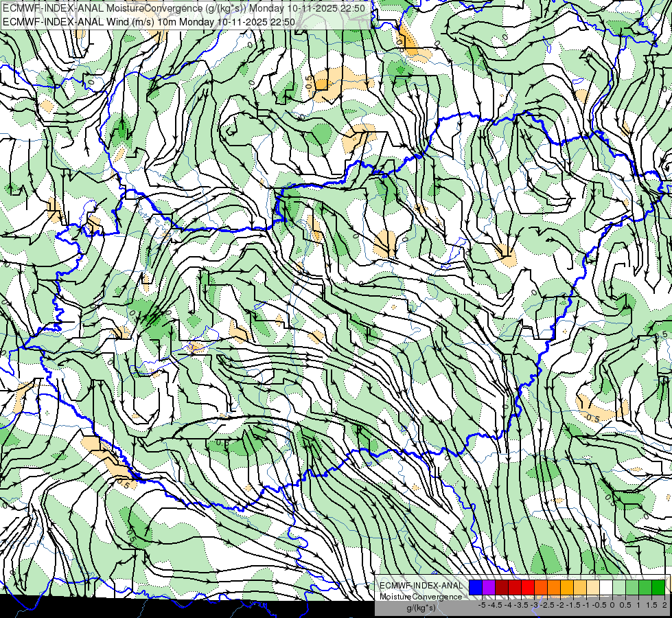Click the -1.5 tick label on the legend scale

(573, 605)
